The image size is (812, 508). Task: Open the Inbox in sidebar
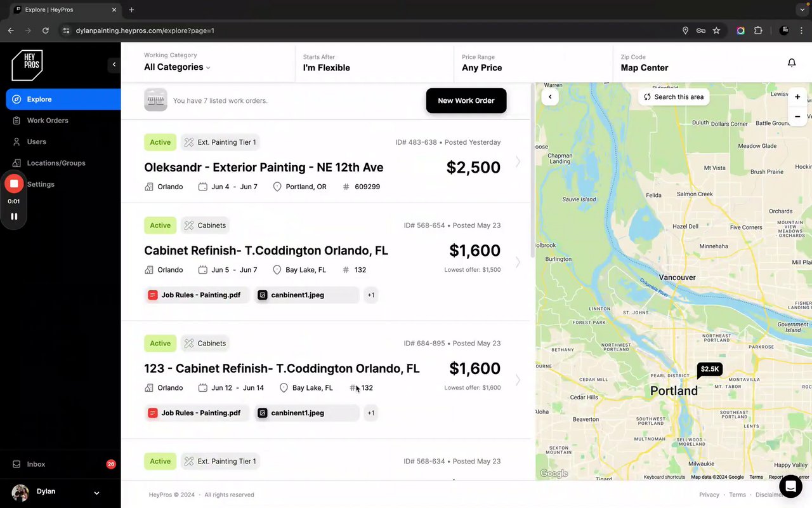36,464
